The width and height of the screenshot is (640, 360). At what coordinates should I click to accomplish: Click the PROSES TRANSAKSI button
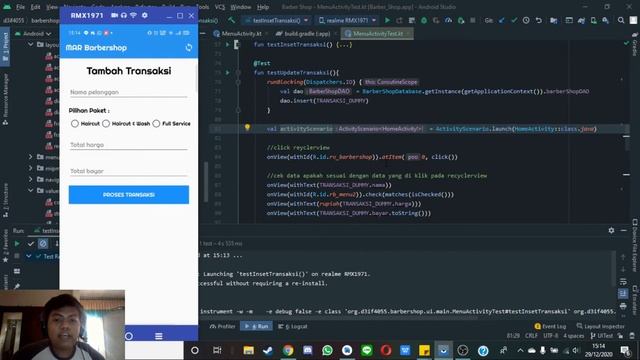(129, 195)
